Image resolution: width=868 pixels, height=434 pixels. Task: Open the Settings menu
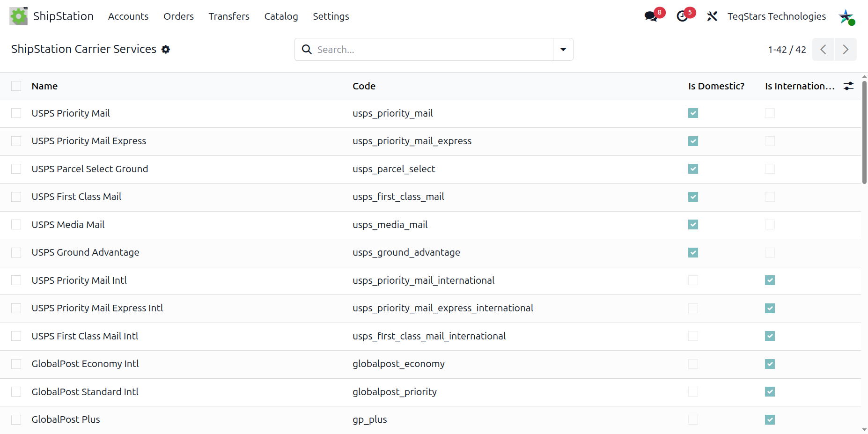coord(331,16)
